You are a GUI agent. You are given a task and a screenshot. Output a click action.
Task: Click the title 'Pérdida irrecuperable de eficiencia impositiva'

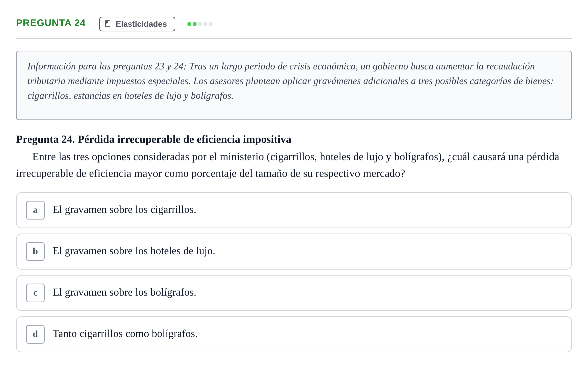click(184, 139)
